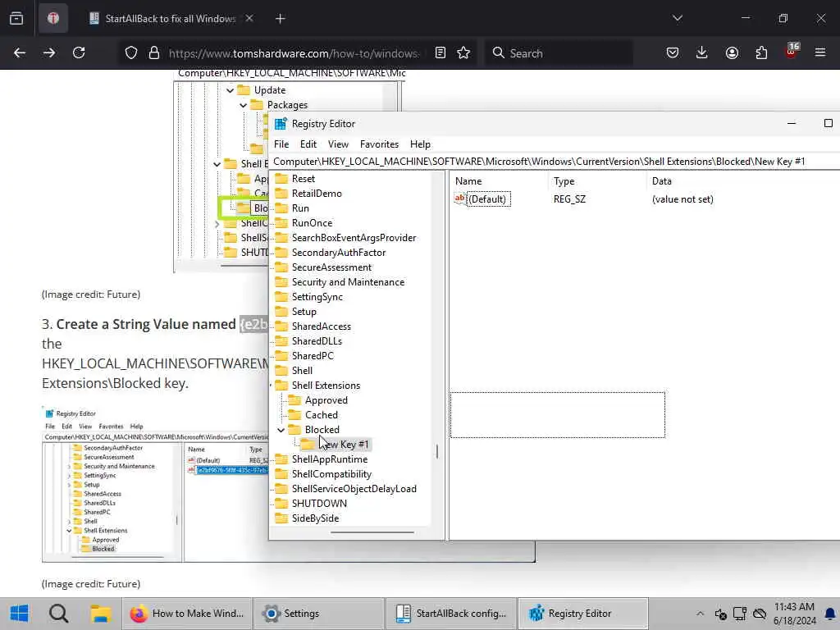Open Registry Editor View menu

pos(338,144)
